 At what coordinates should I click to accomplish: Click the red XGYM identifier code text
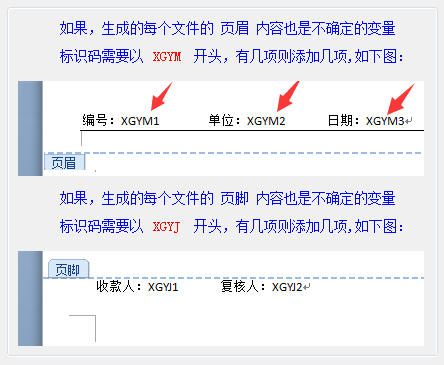(x=167, y=57)
